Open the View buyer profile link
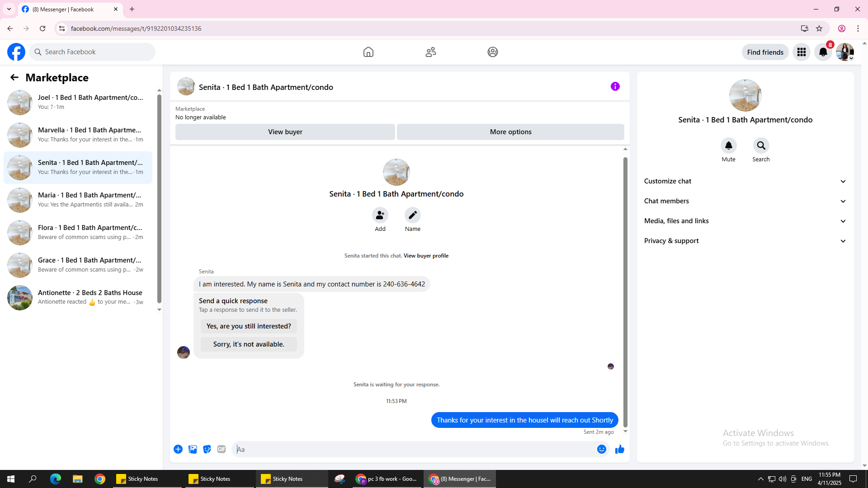 pyautogui.click(x=426, y=256)
